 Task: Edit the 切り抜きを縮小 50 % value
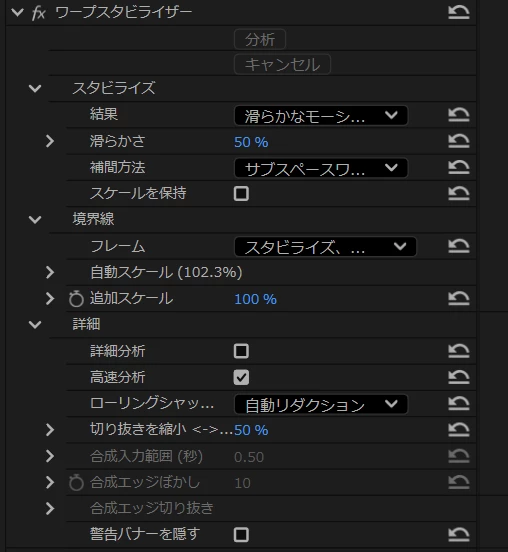pos(251,430)
